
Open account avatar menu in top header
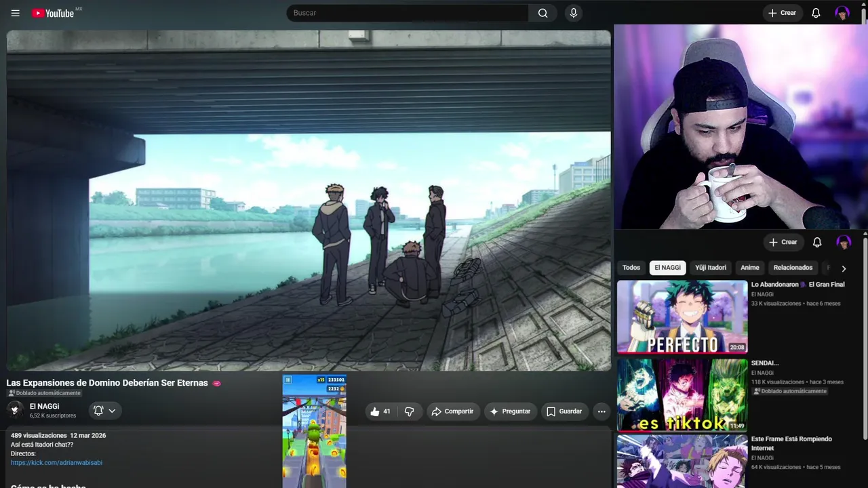click(x=842, y=13)
